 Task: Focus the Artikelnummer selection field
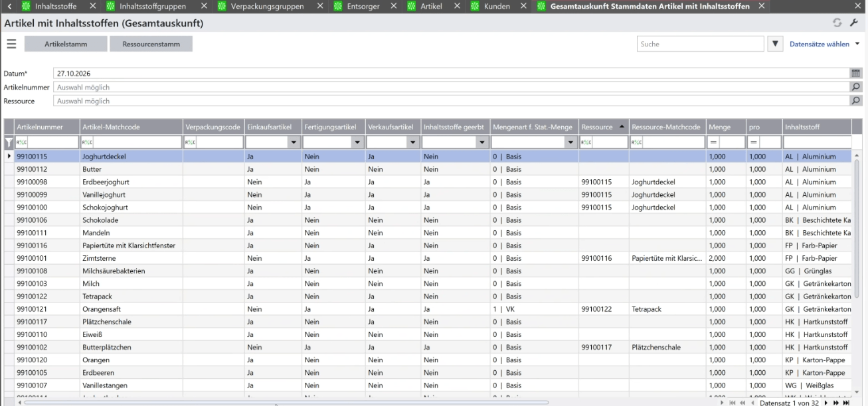[x=452, y=87]
